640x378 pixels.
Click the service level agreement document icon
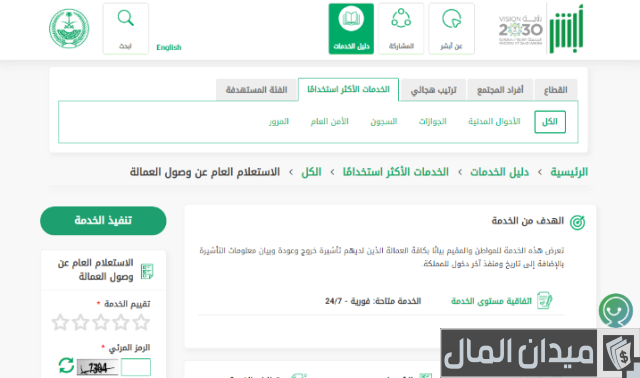point(544,300)
